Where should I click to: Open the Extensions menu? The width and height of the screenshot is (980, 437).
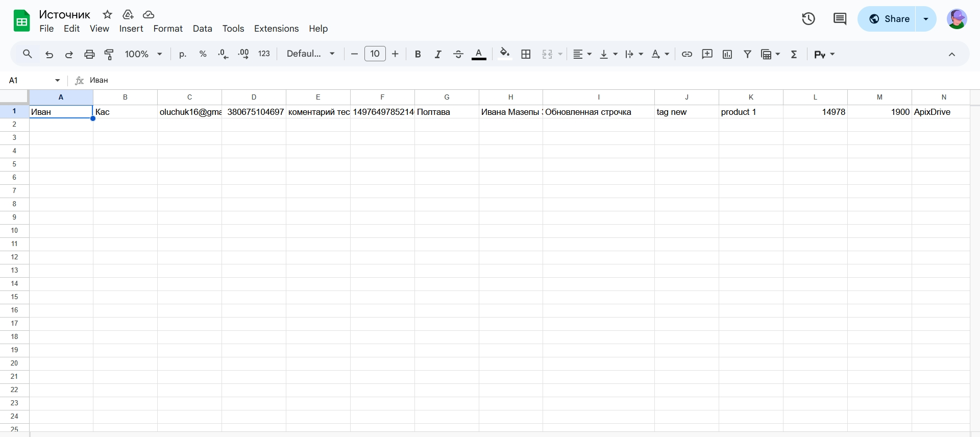277,29
